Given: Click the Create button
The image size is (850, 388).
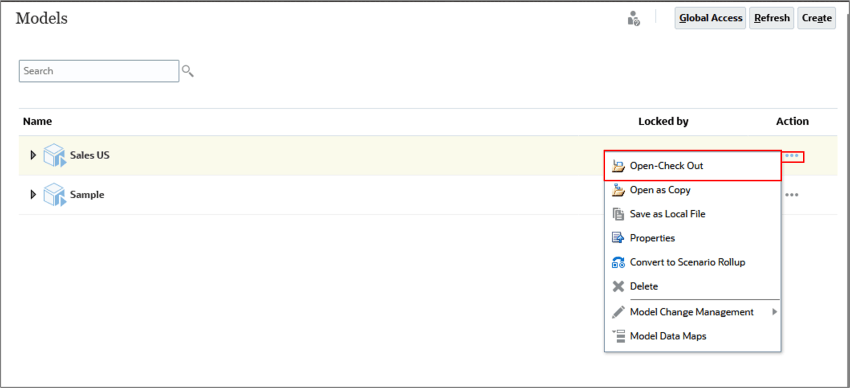Looking at the screenshot, I should (816, 18).
